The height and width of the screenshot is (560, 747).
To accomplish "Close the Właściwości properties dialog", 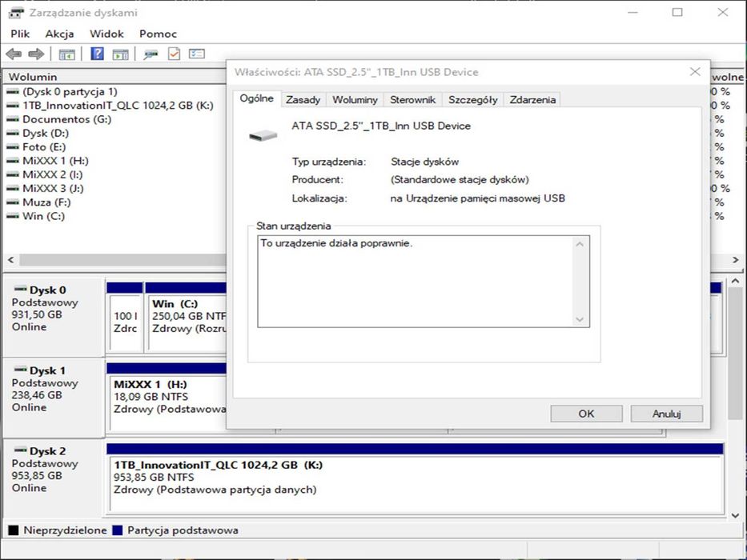I will (x=695, y=72).
